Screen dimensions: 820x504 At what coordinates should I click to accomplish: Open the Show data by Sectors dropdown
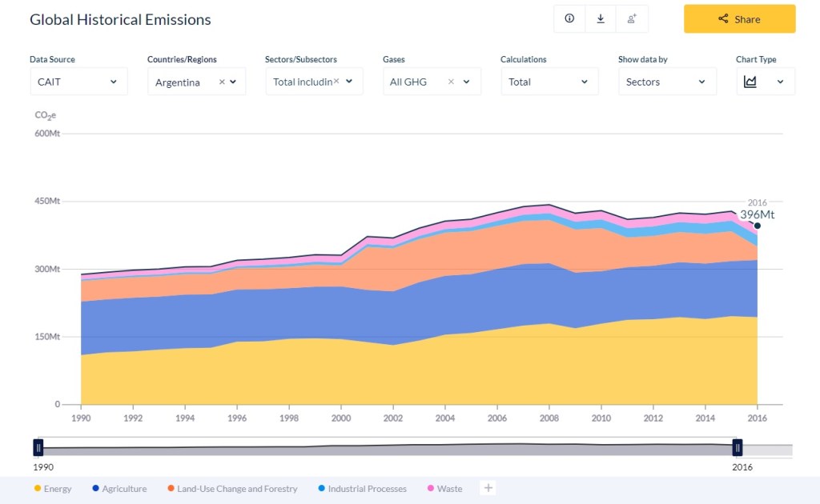click(666, 82)
